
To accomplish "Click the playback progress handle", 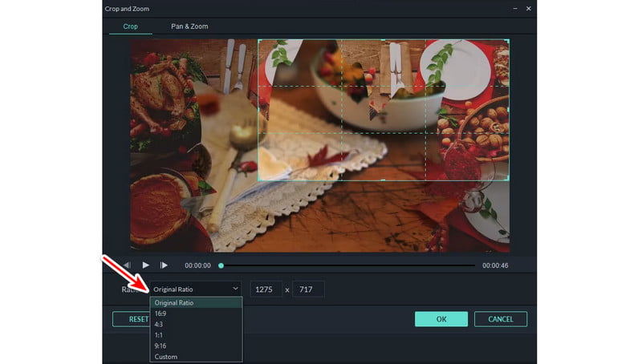I will 221,265.
